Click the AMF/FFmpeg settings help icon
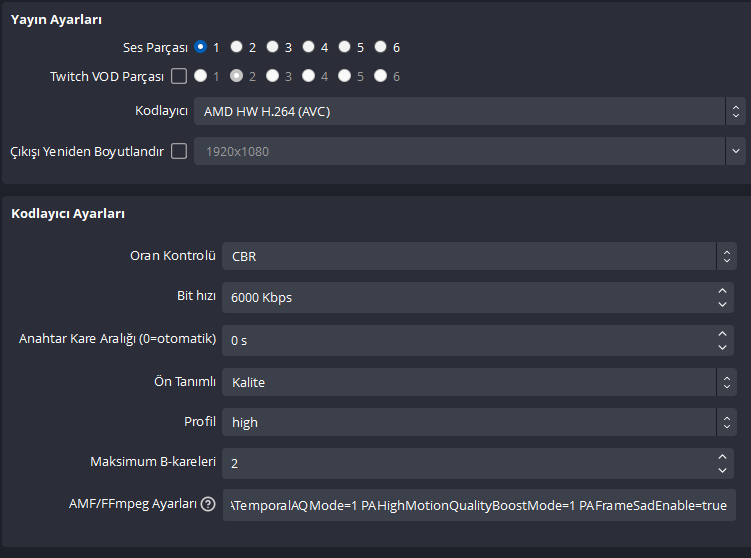The width and height of the screenshot is (751, 558). click(x=208, y=505)
